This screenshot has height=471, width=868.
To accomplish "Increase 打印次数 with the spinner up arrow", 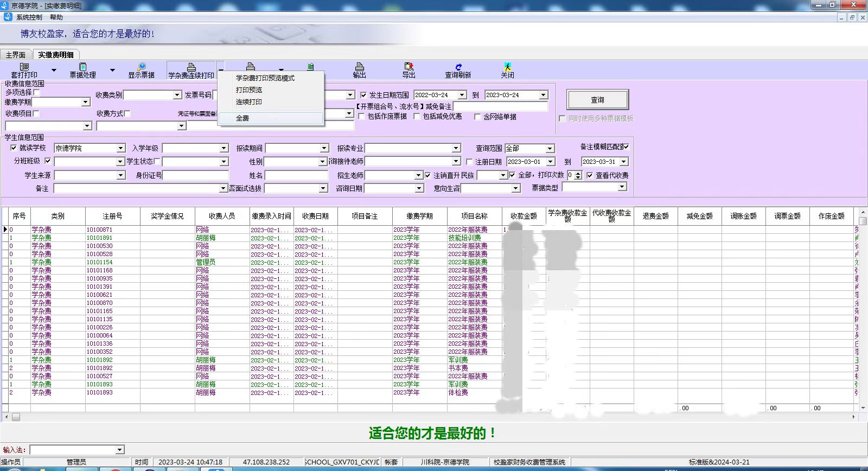I will pos(578,173).
